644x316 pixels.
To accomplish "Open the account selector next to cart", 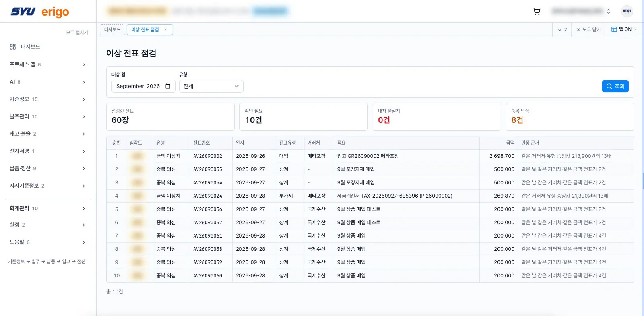I will coord(581,11).
